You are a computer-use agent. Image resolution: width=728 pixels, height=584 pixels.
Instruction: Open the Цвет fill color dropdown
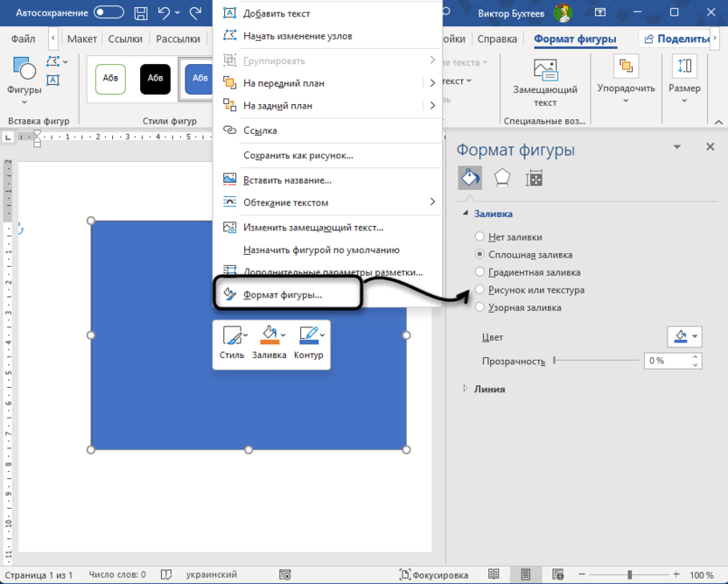[684, 337]
